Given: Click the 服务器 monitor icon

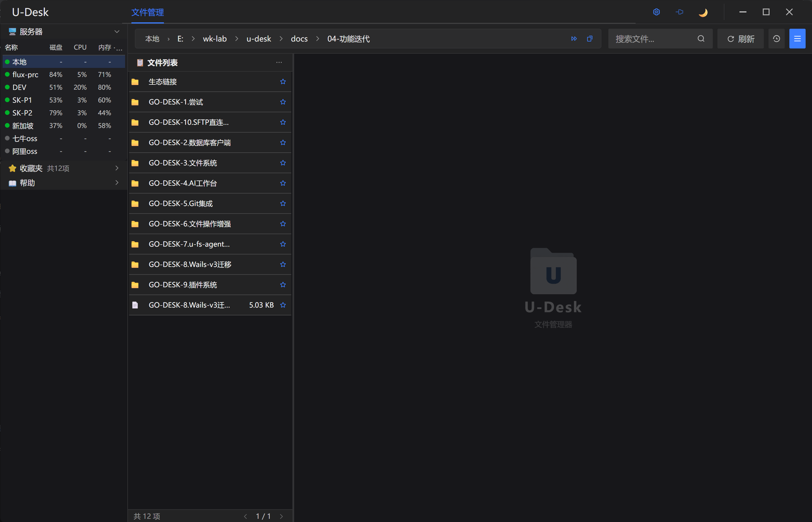Looking at the screenshot, I should pos(12,32).
